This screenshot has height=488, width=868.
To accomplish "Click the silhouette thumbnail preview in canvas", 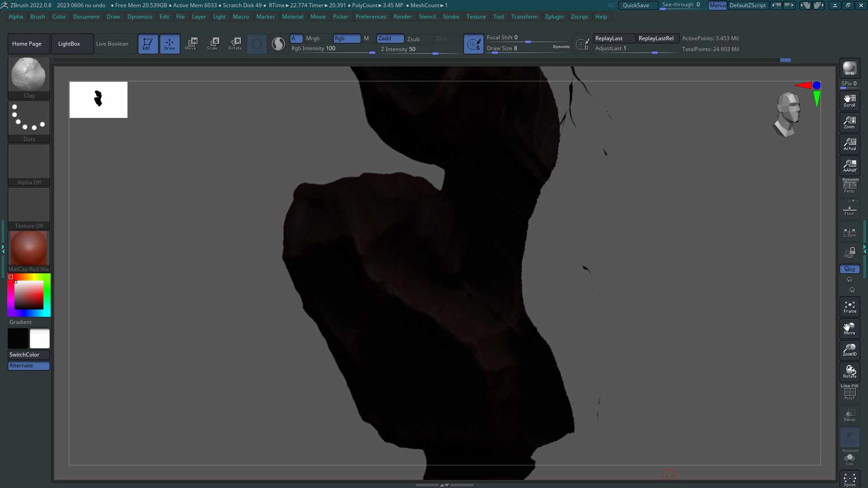I will (99, 99).
